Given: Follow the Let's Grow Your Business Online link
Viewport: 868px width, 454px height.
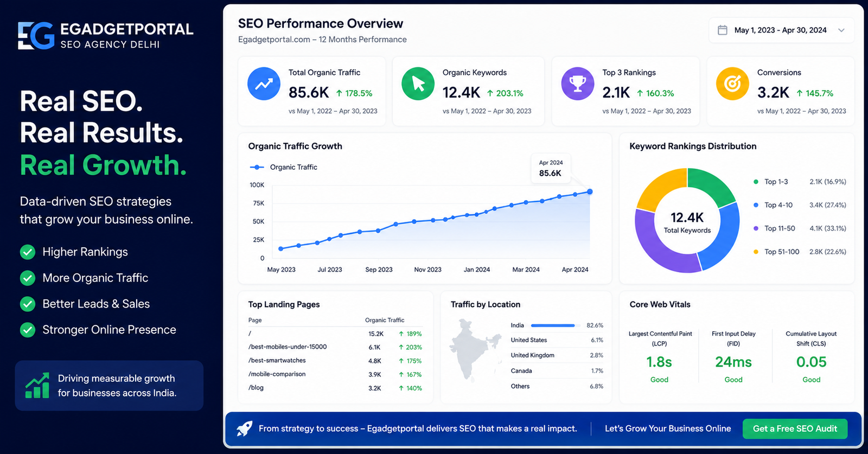Looking at the screenshot, I should [x=668, y=429].
